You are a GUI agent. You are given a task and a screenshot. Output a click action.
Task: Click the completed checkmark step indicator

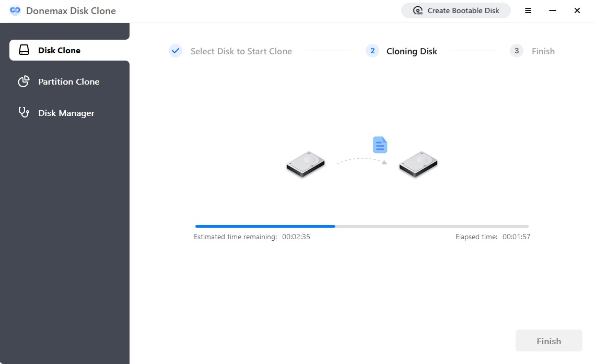coord(176,51)
